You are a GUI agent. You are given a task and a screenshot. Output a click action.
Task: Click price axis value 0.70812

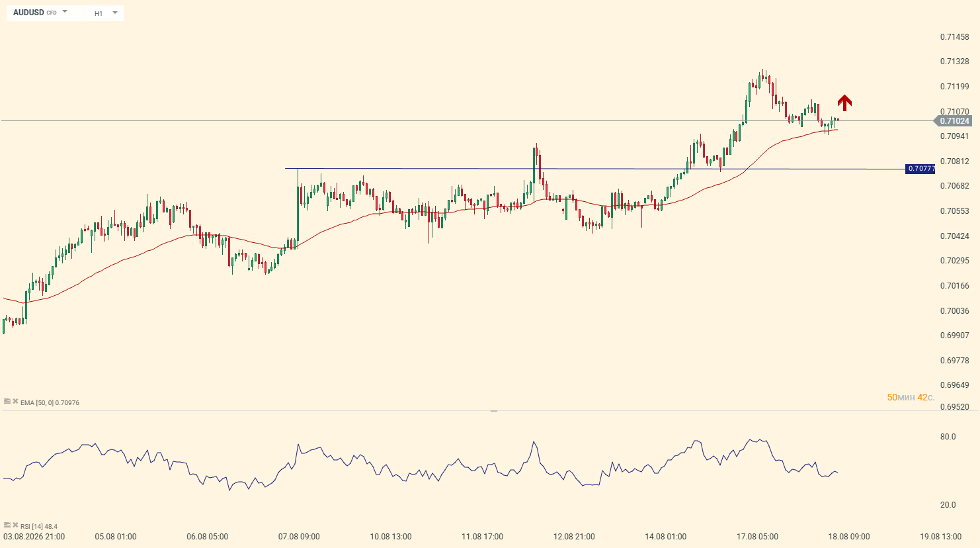pos(955,161)
